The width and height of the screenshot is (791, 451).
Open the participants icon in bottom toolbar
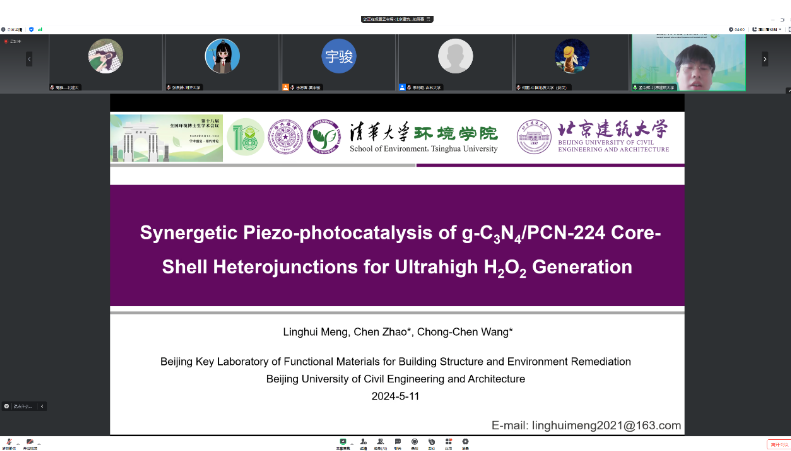coord(363,442)
